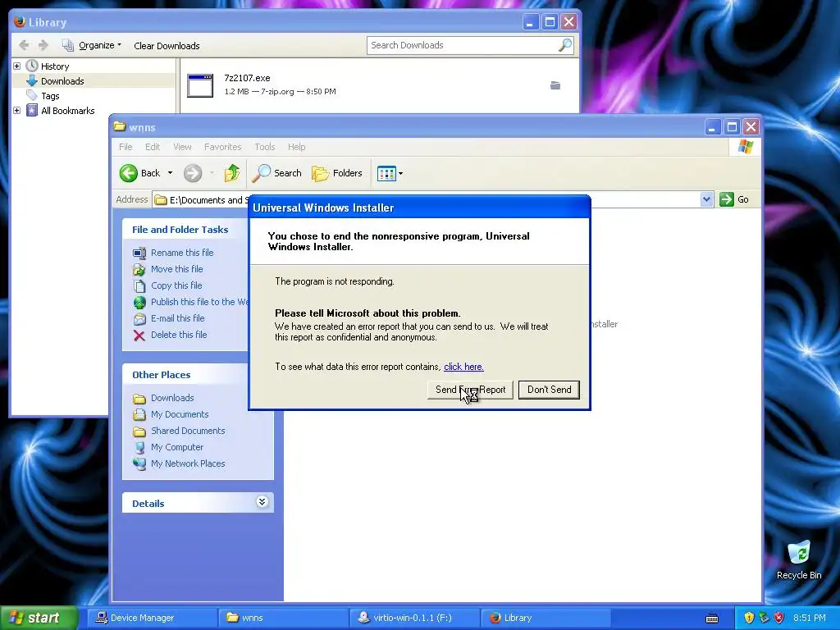Click Library back arrow icon
Screen dimensions: 840x630
pyautogui.click(x=24, y=45)
